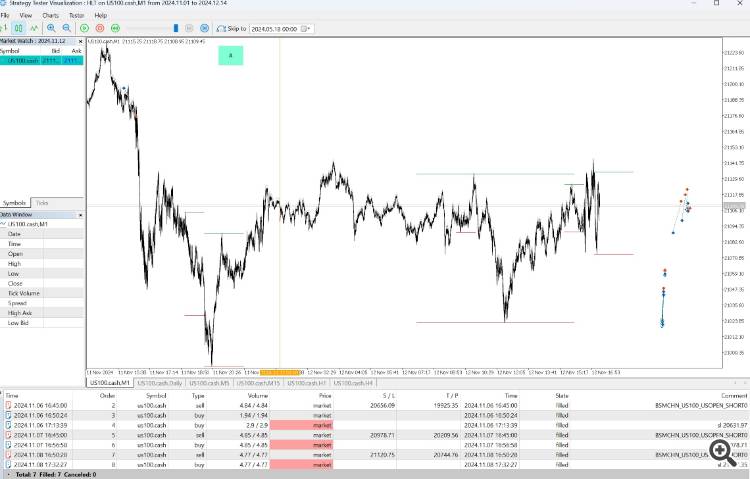Open the Charts menu
The height and width of the screenshot is (479, 750).
point(50,15)
